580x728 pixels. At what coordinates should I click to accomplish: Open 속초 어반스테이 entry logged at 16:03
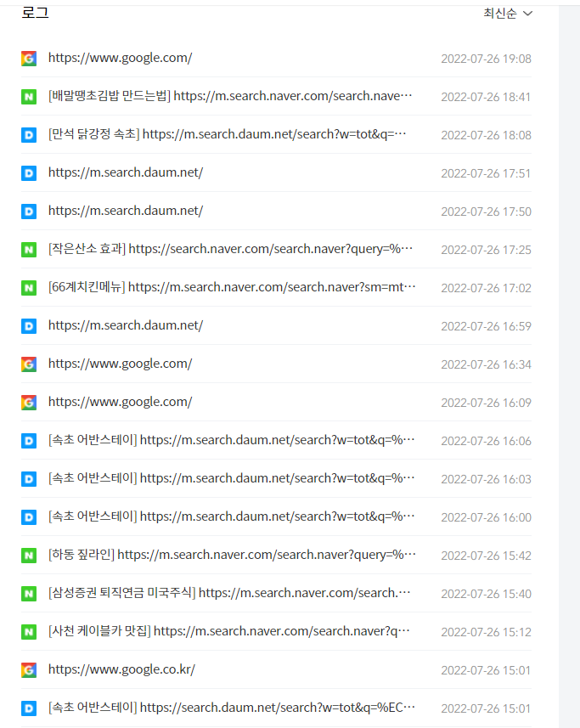232,478
